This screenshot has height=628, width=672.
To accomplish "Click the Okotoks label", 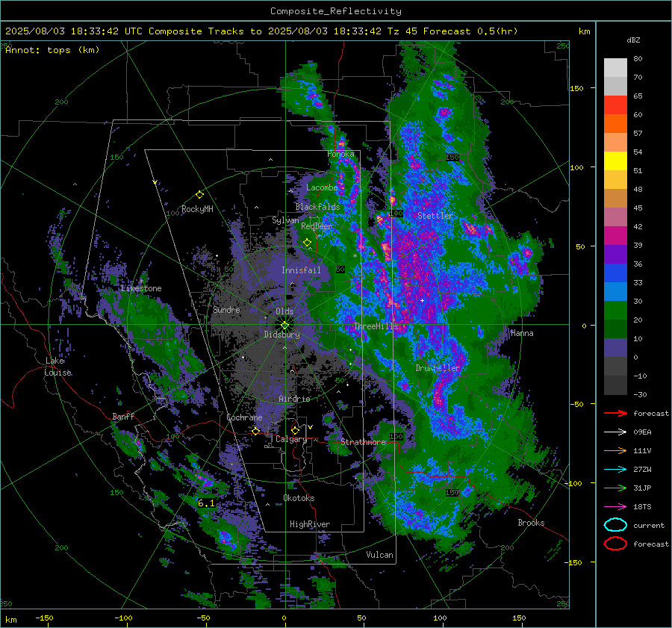I will pyautogui.click(x=299, y=498).
